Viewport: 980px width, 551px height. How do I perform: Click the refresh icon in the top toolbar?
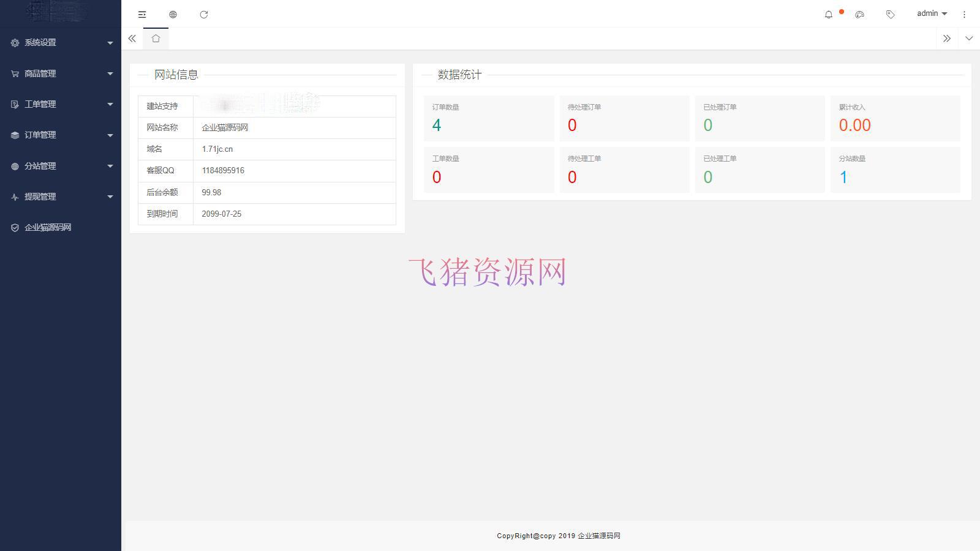(x=204, y=14)
